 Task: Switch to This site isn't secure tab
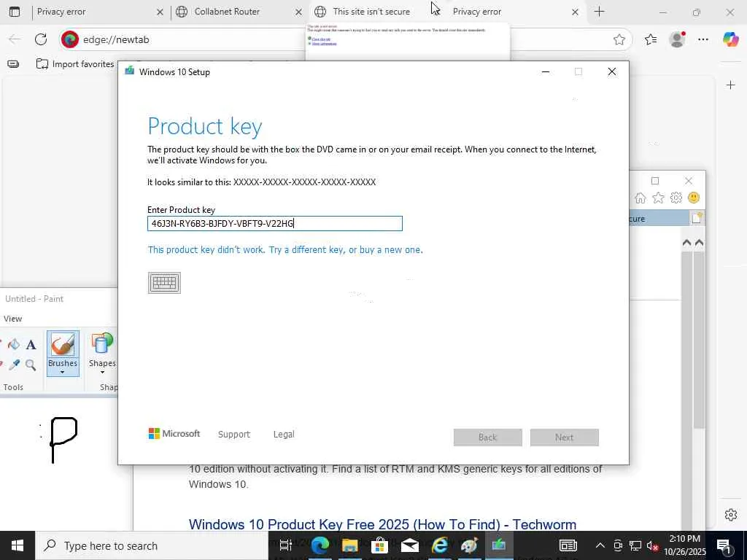coord(371,12)
